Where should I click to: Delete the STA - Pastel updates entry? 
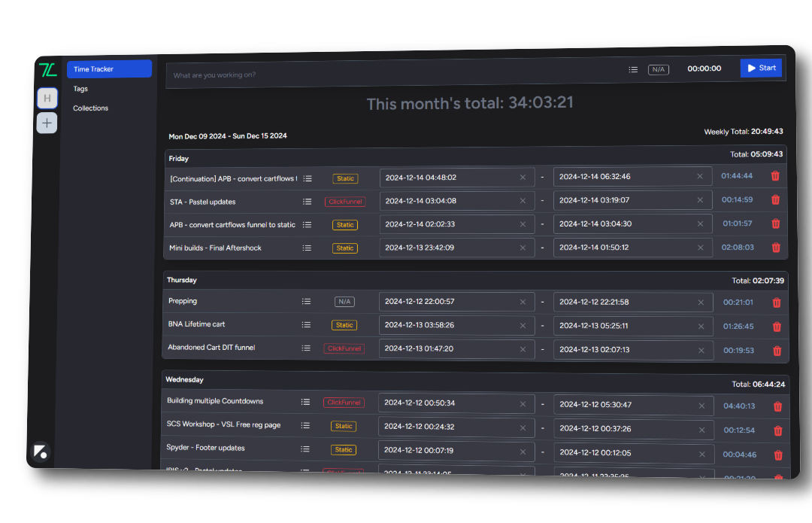tap(775, 199)
